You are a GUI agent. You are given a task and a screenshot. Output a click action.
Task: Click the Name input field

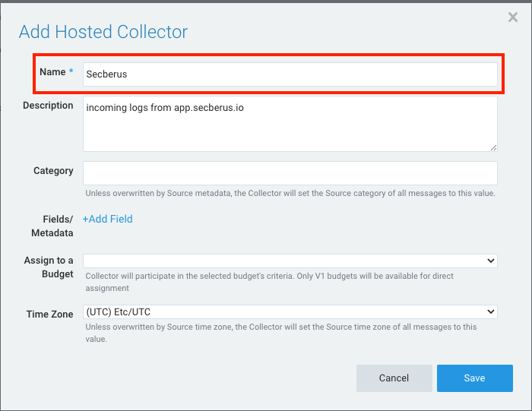[x=290, y=74]
